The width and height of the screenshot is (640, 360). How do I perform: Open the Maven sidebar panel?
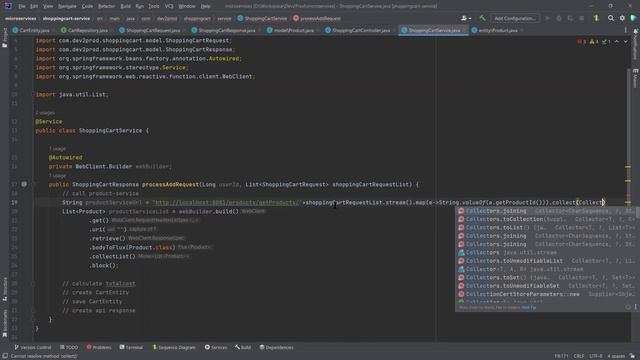pos(635,78)
